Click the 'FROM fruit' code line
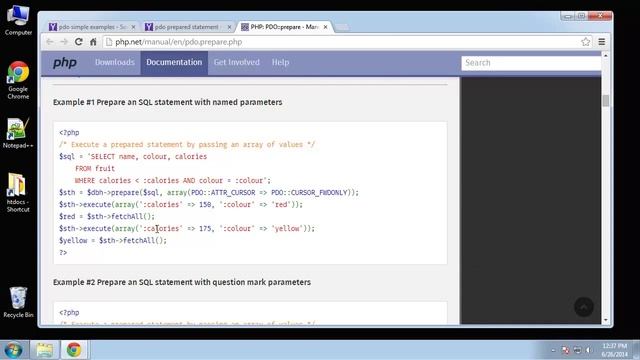This screenshot has width=640, height=360. (95, 168)
